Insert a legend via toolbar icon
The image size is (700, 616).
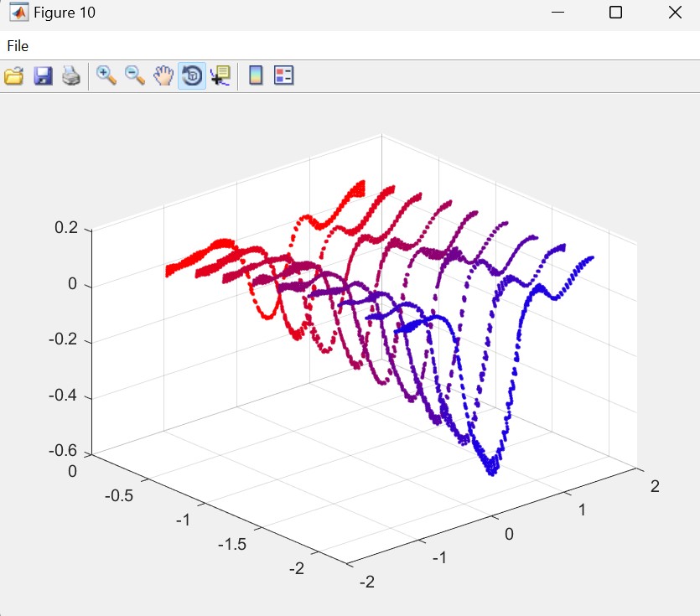[284, 76]
